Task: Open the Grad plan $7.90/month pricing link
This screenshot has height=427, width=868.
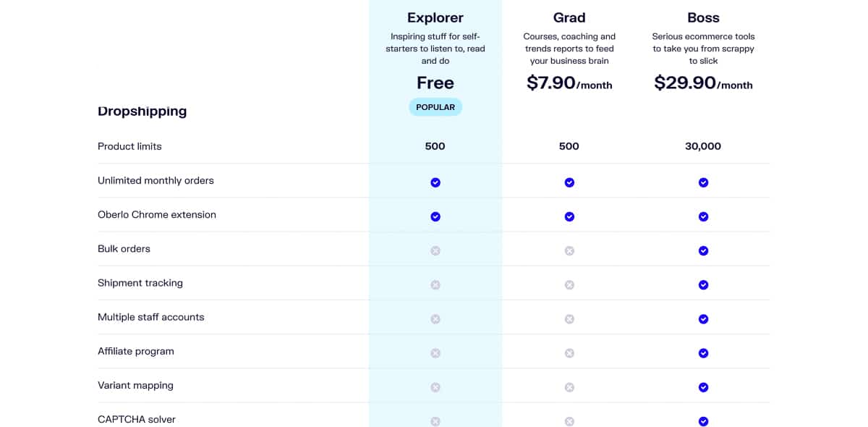Action: point(569,84)
